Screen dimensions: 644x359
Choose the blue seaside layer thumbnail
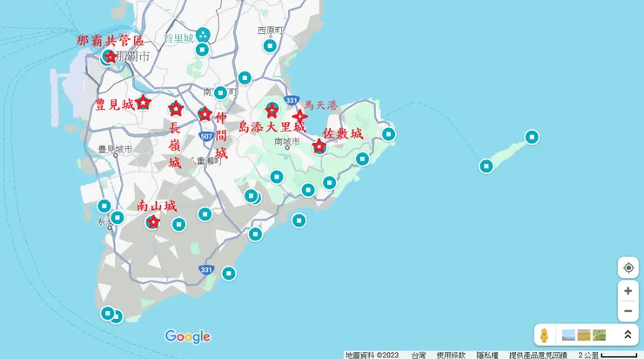(x=568, y=335)
